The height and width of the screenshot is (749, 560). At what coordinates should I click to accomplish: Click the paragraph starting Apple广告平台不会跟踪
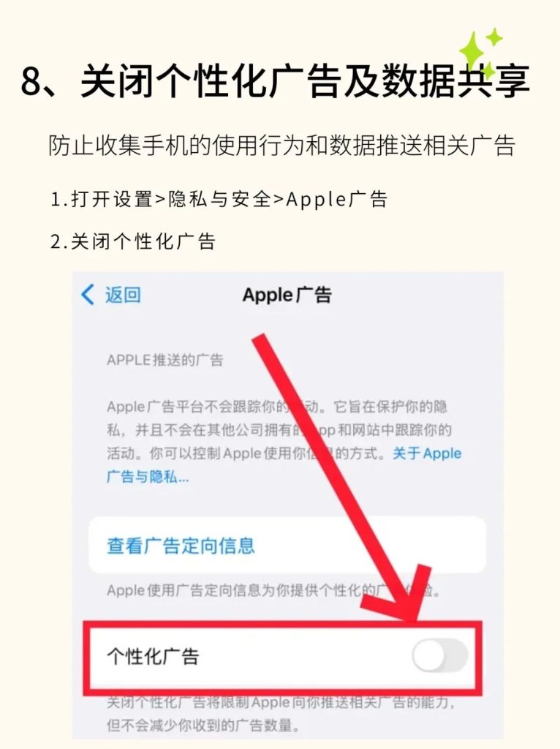coord(284,441)
